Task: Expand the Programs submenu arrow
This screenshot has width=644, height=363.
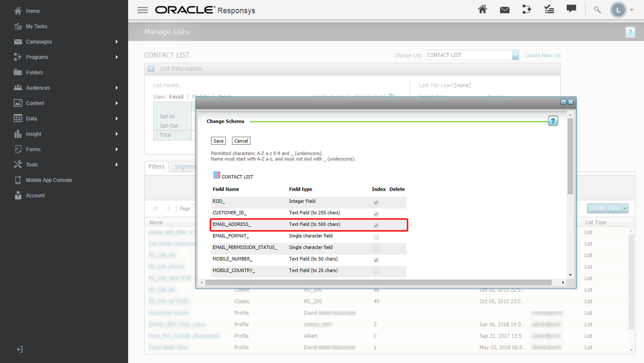Action: tap(117, 57)
